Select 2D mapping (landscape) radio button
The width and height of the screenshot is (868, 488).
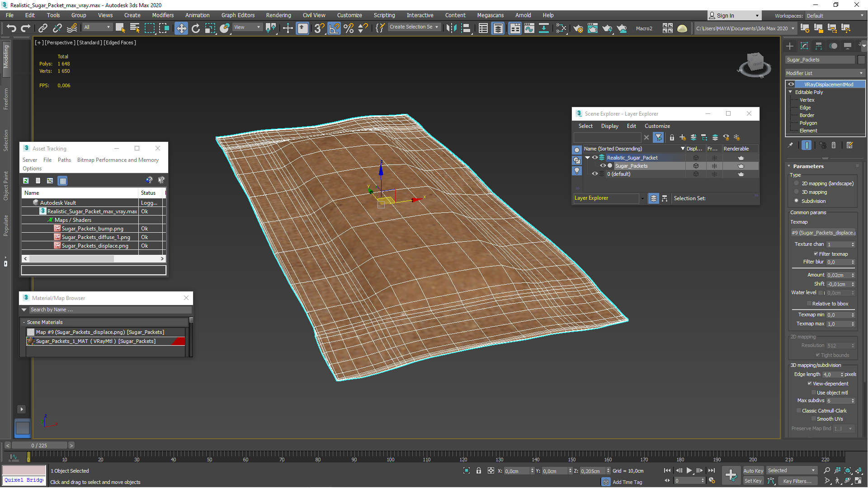click(x=797, y=183)
